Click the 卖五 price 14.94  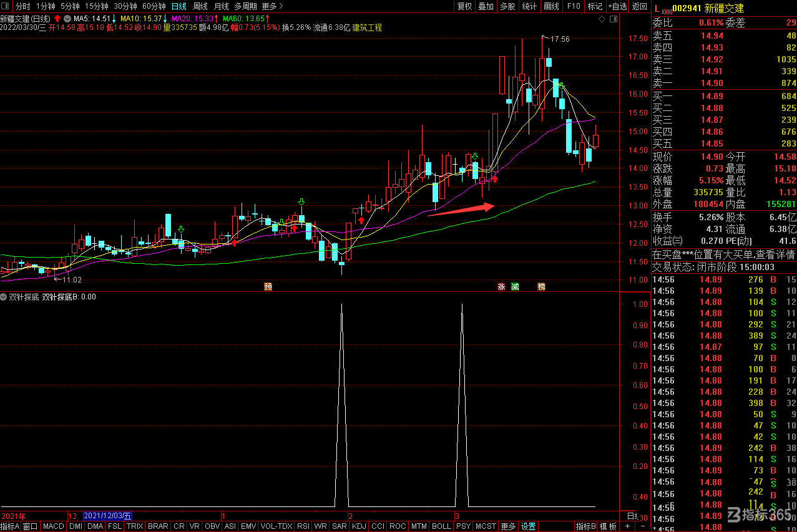click(711, 36)
